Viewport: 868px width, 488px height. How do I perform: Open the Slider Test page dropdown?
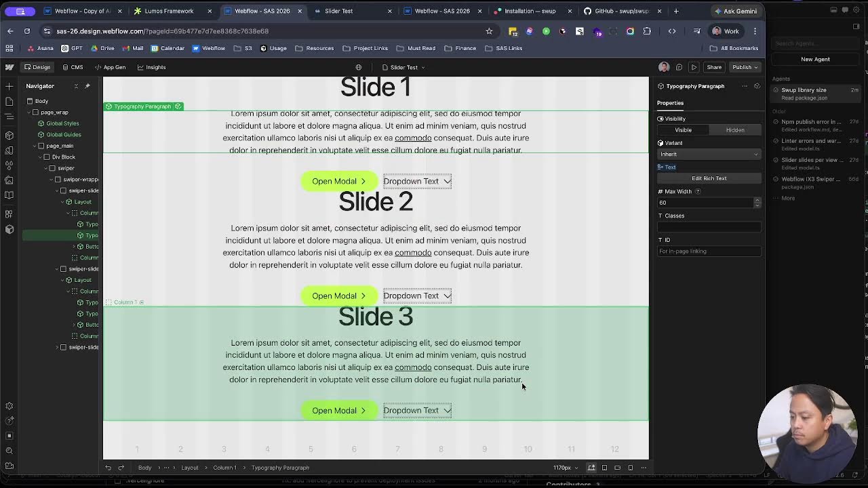(x=404, y=67)
